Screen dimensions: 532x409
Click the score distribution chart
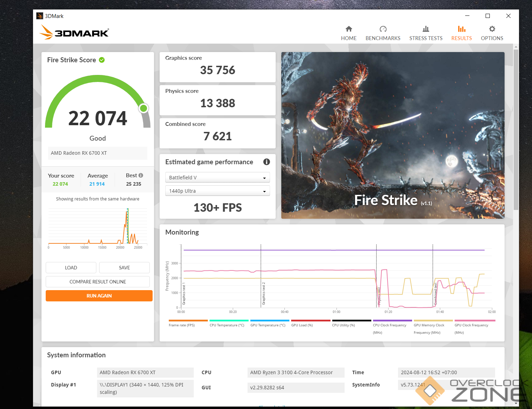click(x=98, y=228)
